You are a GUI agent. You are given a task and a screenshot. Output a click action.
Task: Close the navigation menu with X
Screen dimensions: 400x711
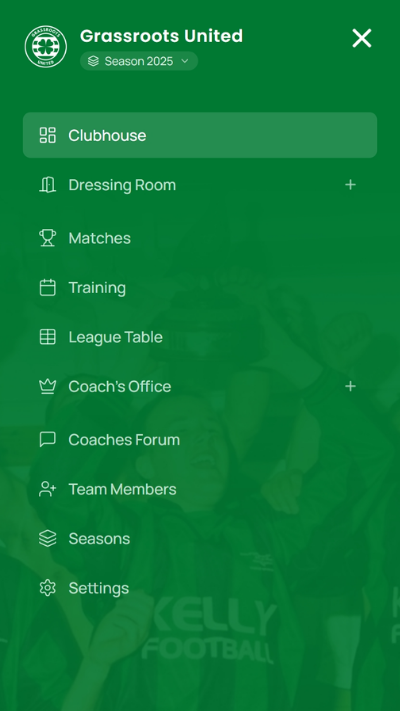click(x=362, y=38)
